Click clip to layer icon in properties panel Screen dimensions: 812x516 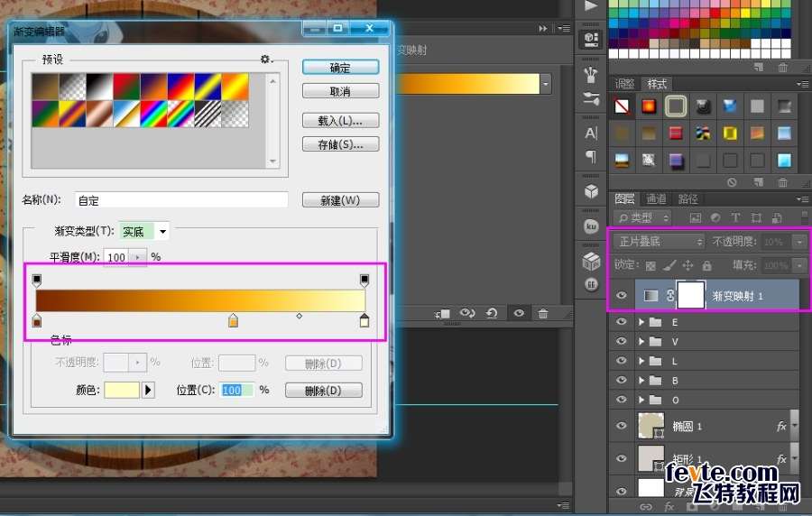[x=443, y=314]
